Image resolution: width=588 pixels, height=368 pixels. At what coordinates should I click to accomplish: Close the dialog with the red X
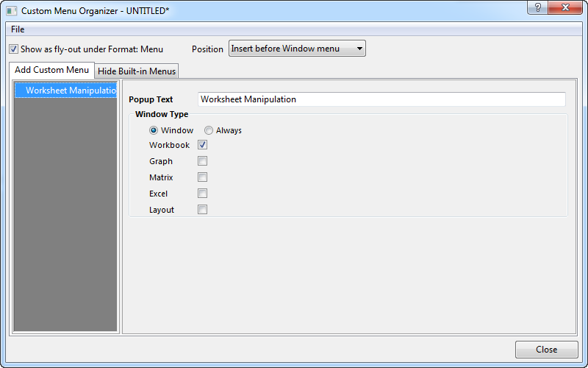565,7
